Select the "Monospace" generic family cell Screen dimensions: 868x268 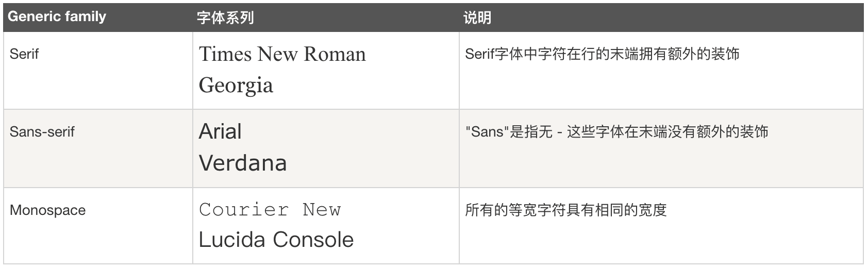point(47,210)
